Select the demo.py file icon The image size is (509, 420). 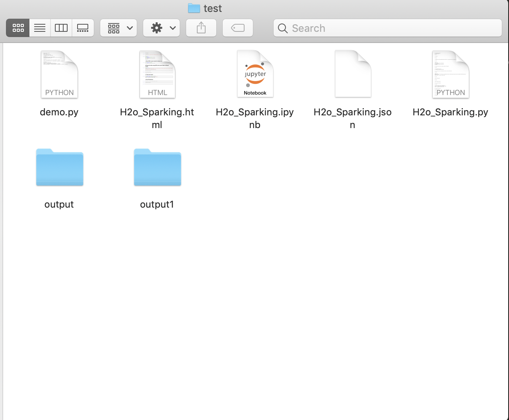point(59,74)
